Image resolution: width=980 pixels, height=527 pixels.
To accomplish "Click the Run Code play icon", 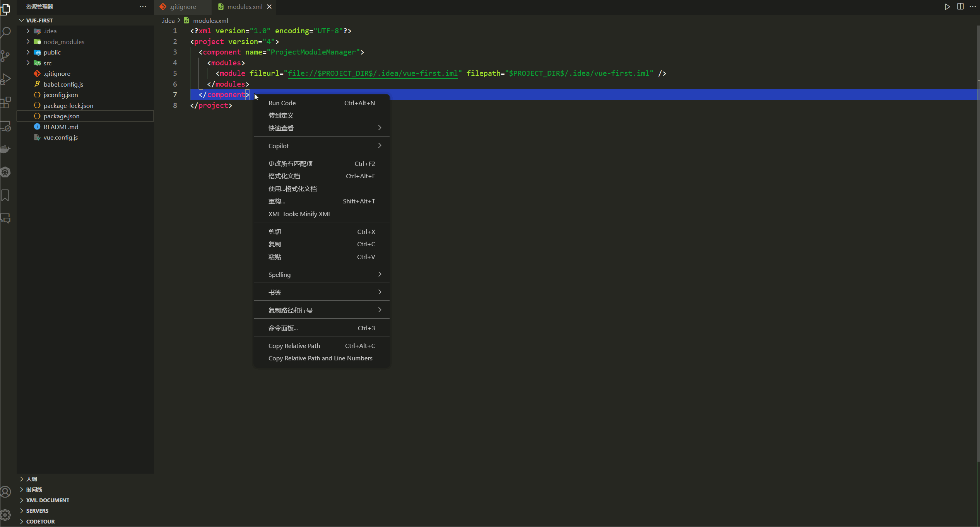I will (947, 7).
